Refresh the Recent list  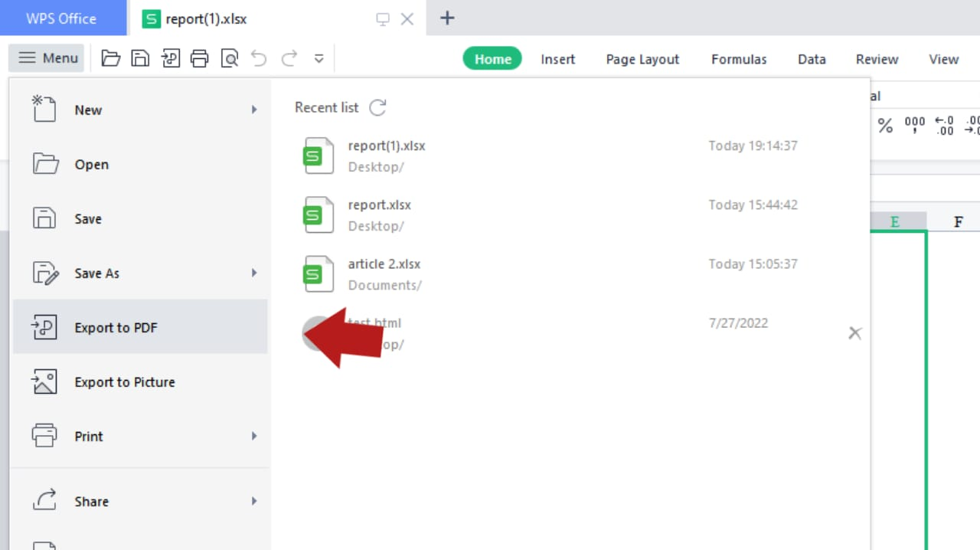click(x=377, y=107)
